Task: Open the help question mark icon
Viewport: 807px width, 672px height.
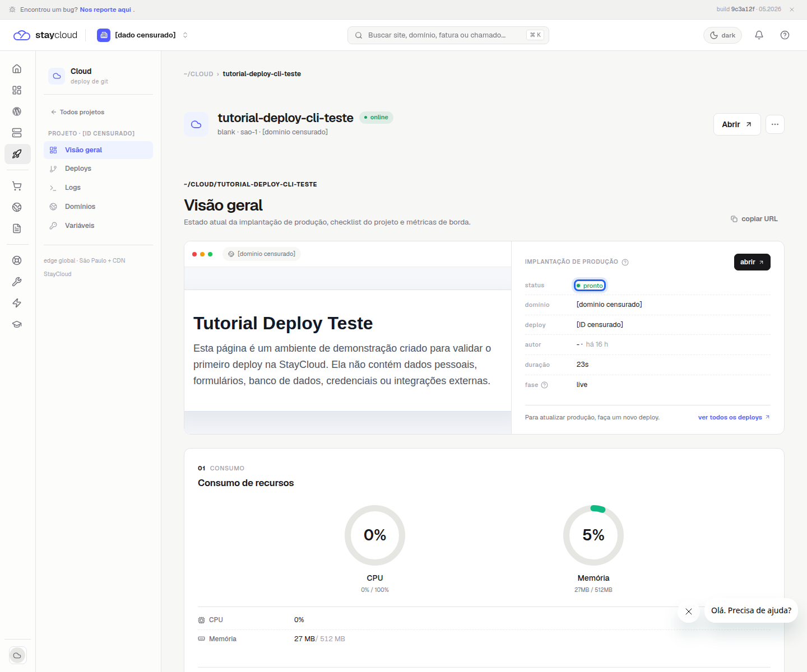Action: tap(785, 35)
